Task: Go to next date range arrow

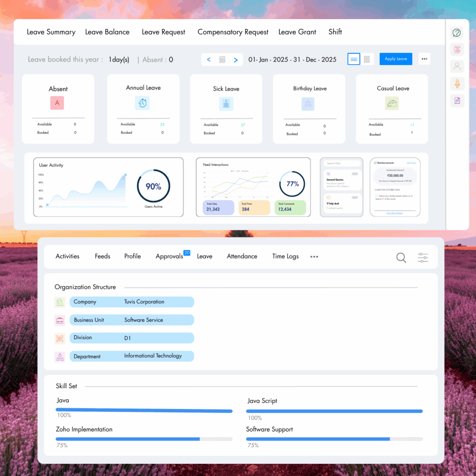Action: click(x=236, y=60)
